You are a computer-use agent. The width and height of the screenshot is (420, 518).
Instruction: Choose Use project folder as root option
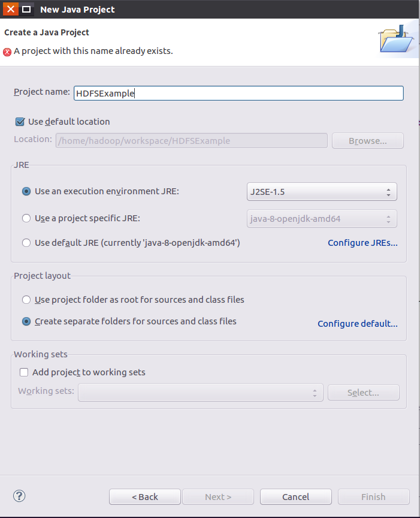[x=26, y=299]
